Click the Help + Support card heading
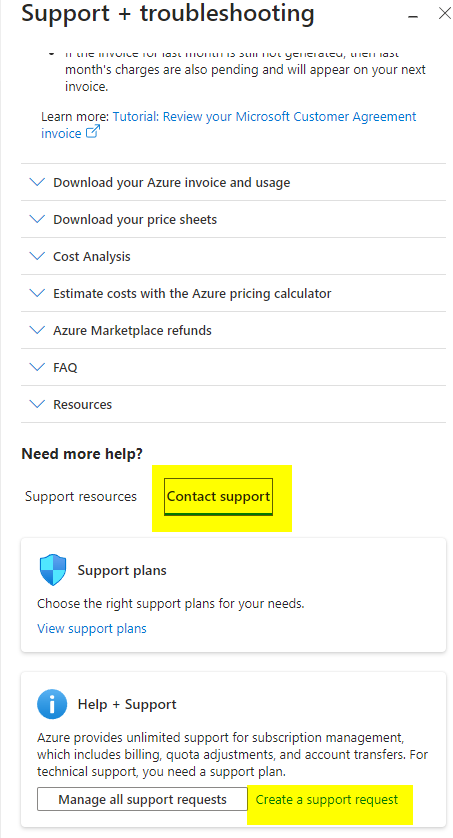 coord(127,704)
